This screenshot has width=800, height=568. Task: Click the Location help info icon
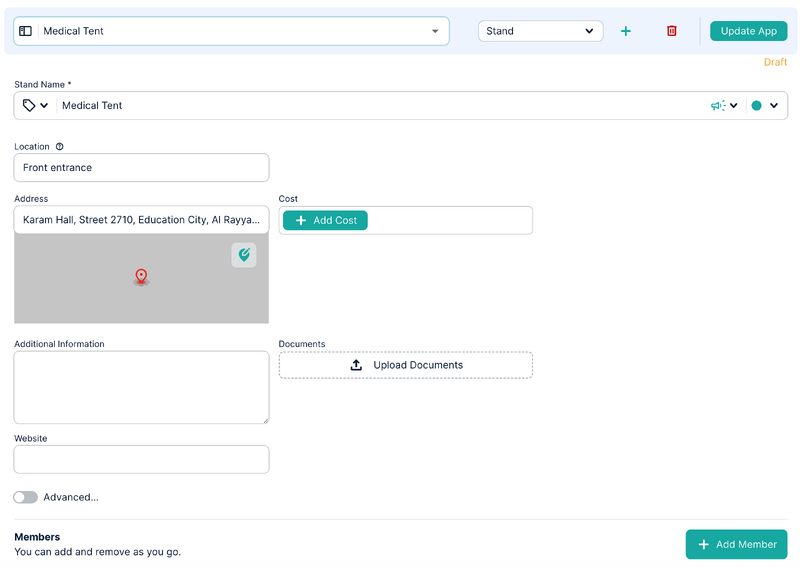(x=60, y=146)
